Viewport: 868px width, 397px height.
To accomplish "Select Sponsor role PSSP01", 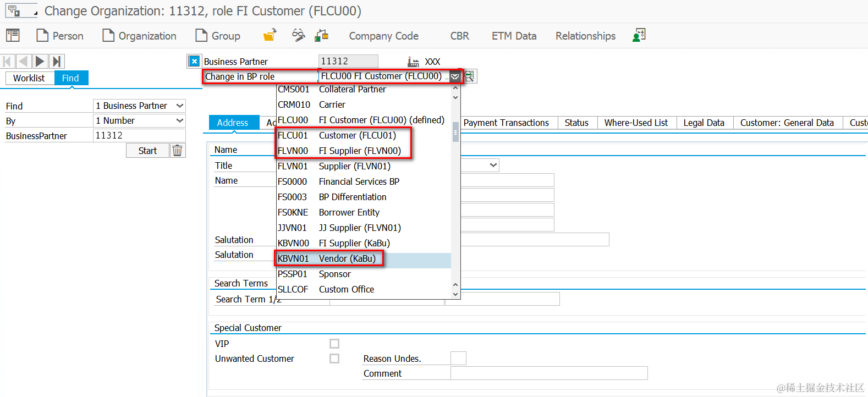I will tap(364, 274).
